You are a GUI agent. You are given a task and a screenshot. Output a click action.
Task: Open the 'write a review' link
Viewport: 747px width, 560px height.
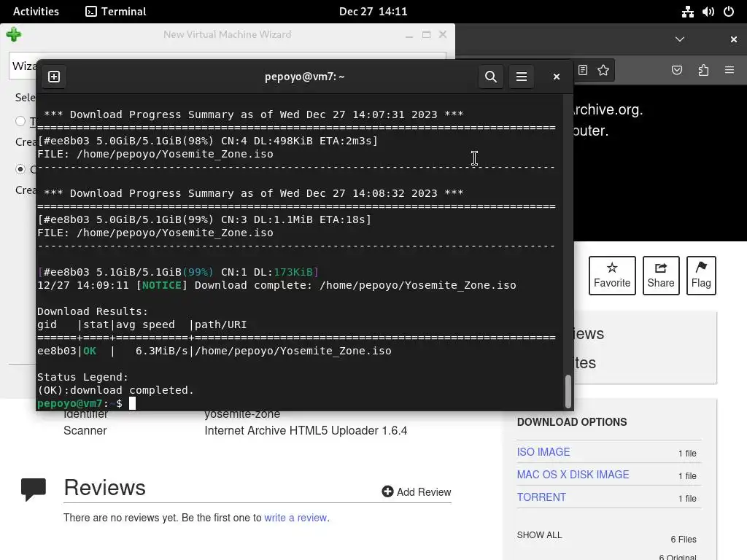(x=295, y=518)
